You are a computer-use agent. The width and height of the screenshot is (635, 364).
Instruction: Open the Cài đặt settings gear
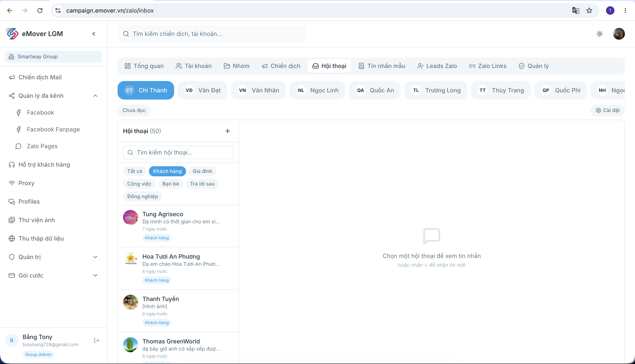click(x=607, y=110)
